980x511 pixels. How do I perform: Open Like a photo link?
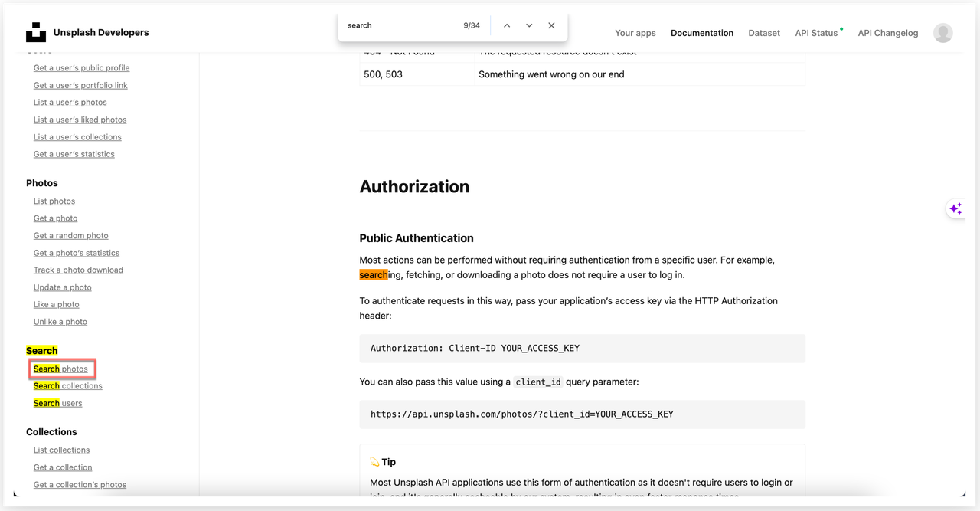click(56, 305)
